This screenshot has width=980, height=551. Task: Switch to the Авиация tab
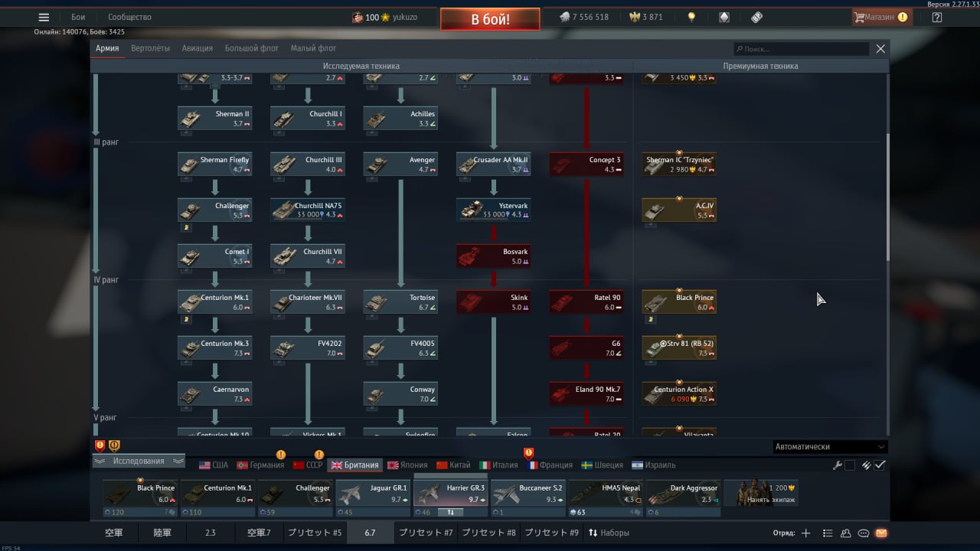point(198,48)
